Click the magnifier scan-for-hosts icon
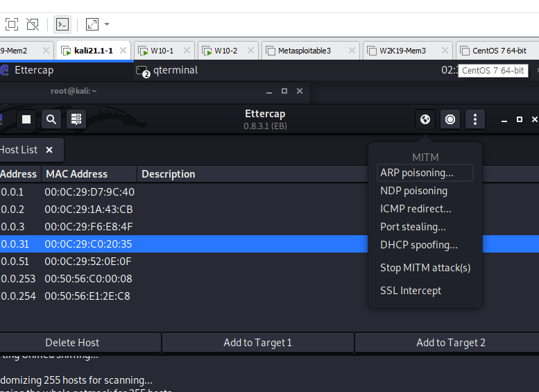The height and width of the screenshot is (392, 539). [x=51, y=119]
